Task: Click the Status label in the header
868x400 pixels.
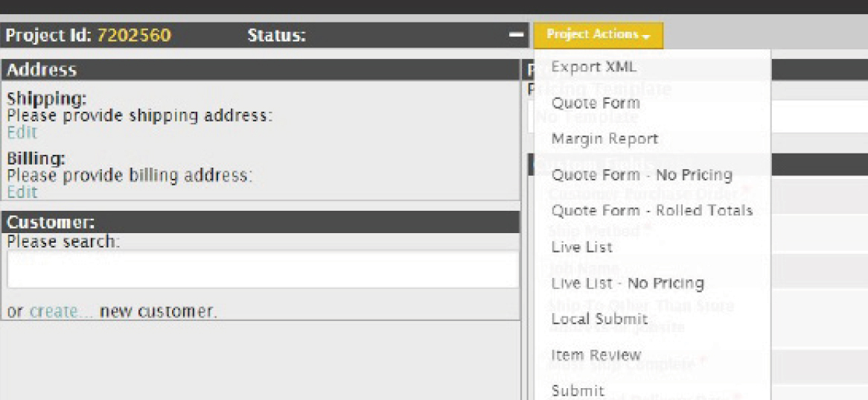Action: (x=276, y=35)
